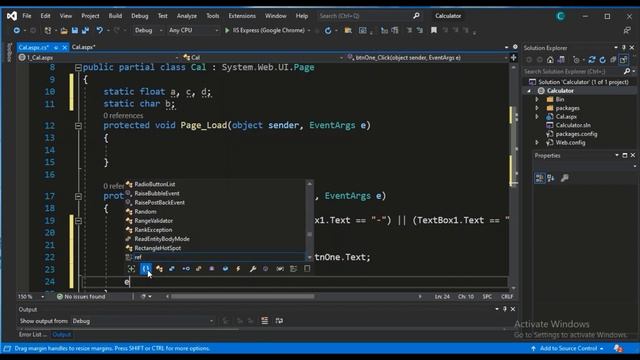This screenshot has width=640, height=360.
Task: Collapse the Cal class code outline
Action: coord(78,67)
